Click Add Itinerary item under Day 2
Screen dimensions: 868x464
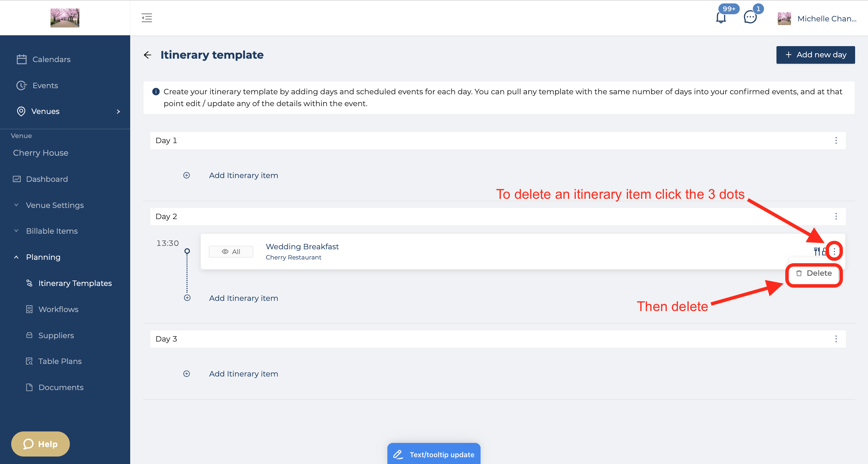pyautogui.click(x=243, y=298)
